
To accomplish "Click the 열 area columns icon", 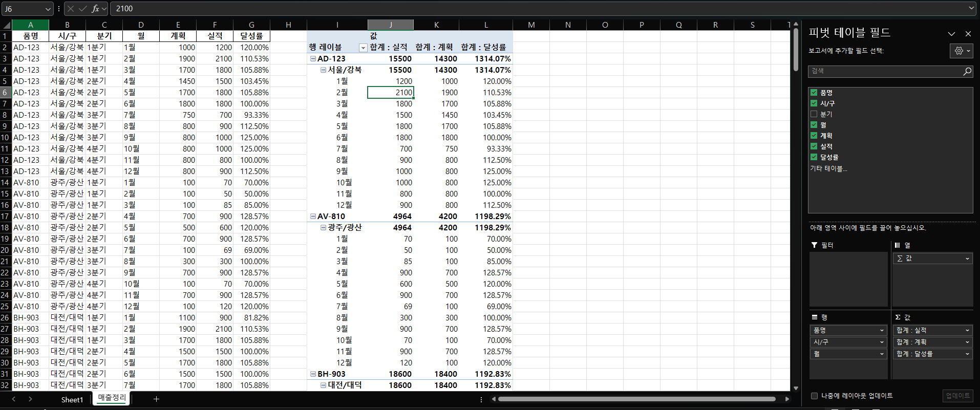I will (x=897, y=246).
